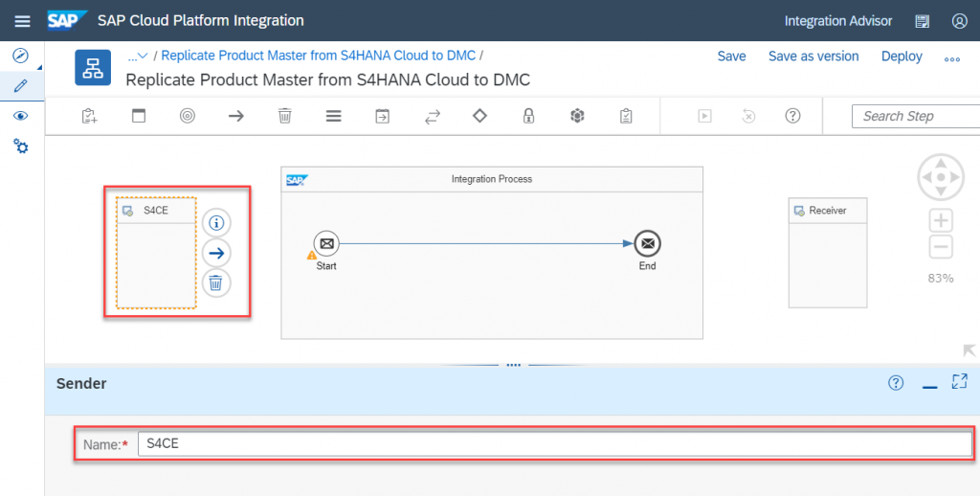Click the 83% zoom level text
Viewport: 980px width, 496px height.
[x=941, y=279]
